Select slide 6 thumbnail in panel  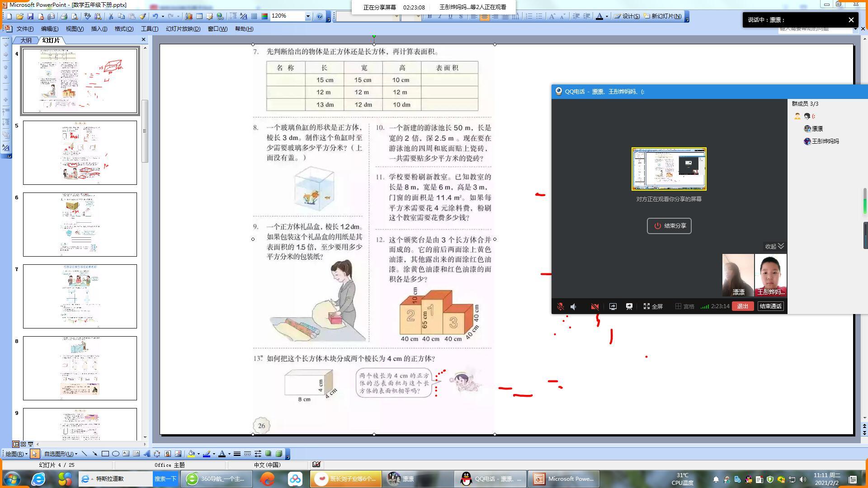(80, 225)
